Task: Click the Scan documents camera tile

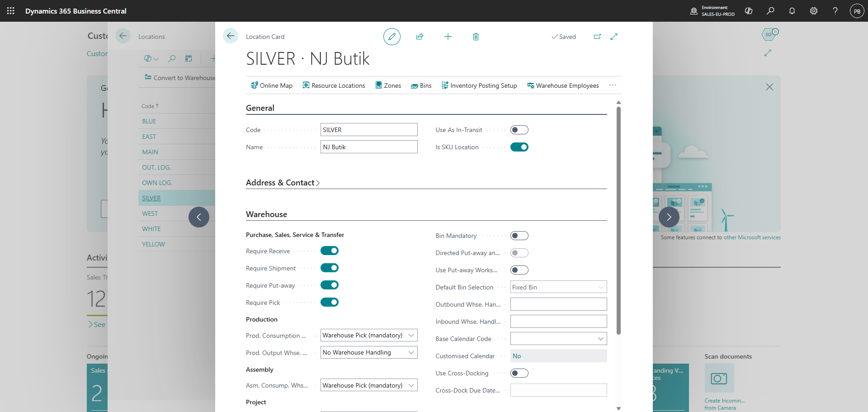Action: [x=719, y=378]
